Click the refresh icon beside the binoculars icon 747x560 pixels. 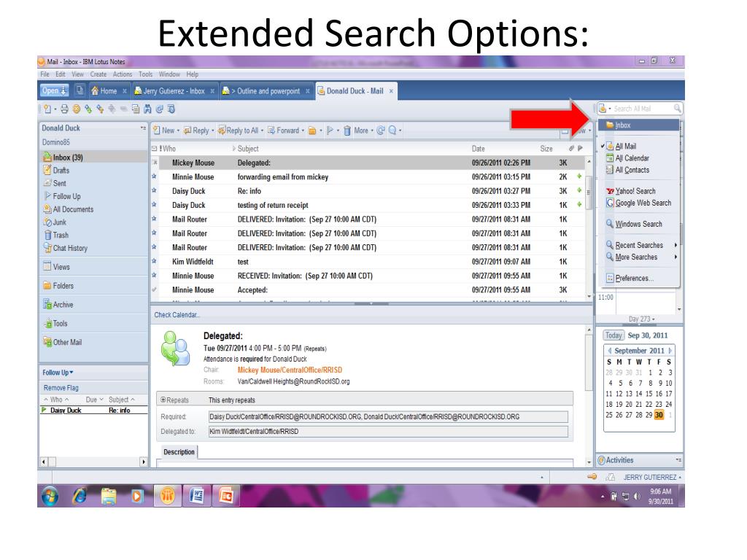pyautogui.click(x=160, y=109)
